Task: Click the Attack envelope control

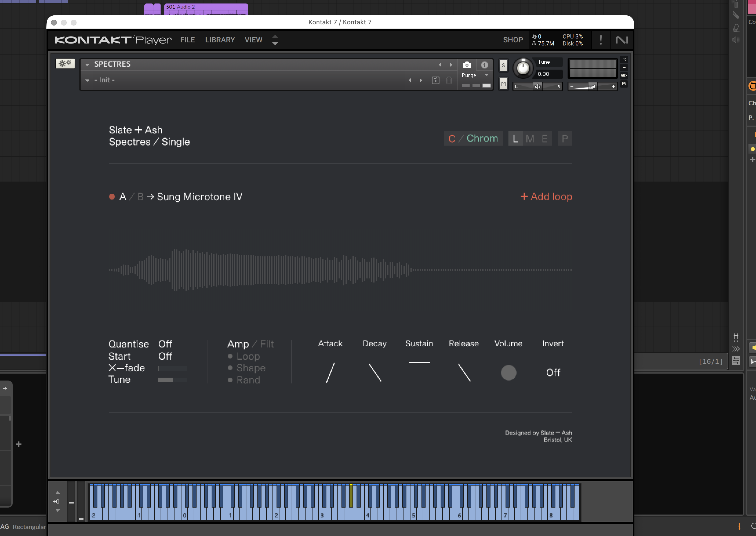Action: pyautogui.click(x=330, y=373)
